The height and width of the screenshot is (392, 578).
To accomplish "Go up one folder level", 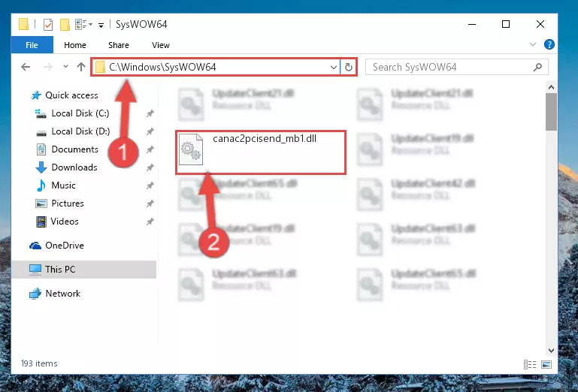I will click(81, 67).
